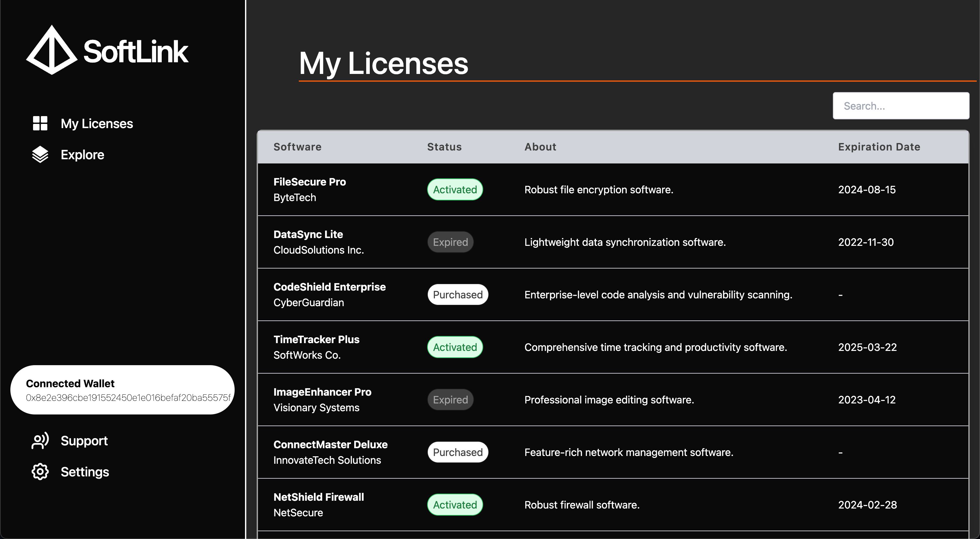Select the FileSecure Pro license name
Viewport: 980px width, 539px height.
(x=310, y=182)
